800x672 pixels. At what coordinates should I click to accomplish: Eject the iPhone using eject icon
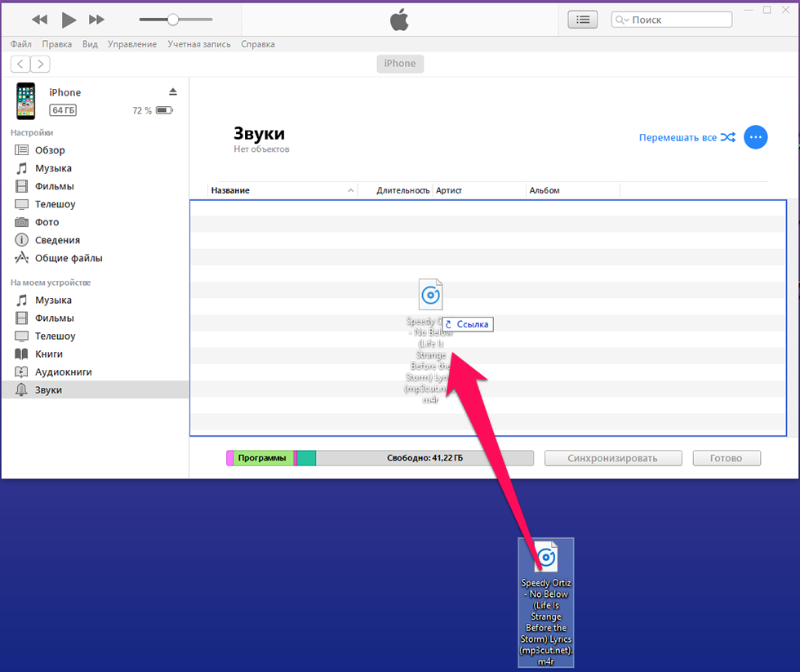173,91
